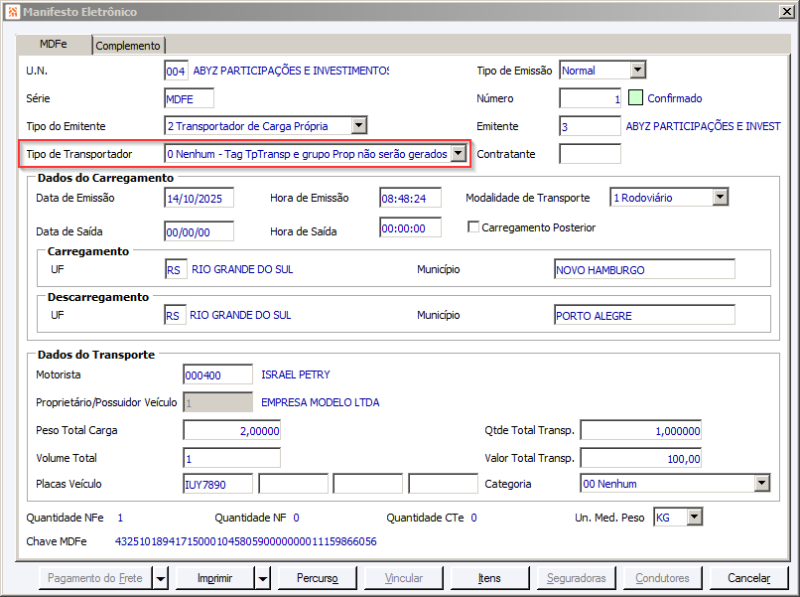Click the EMPRESA MODELO LTDA text

pos(320,402)
